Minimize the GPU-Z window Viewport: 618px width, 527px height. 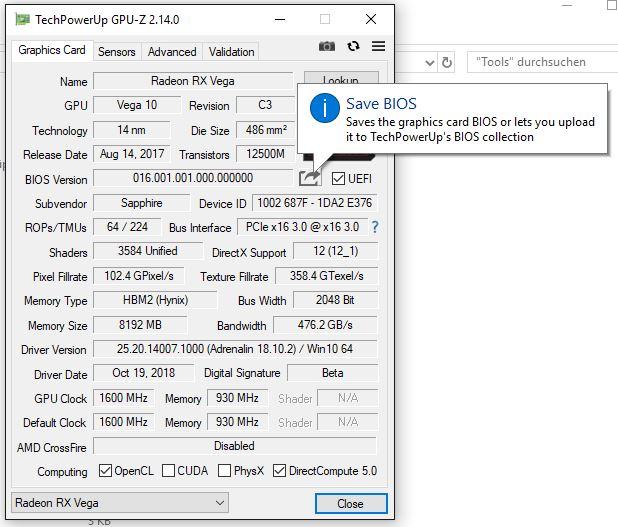pos(280,19)
